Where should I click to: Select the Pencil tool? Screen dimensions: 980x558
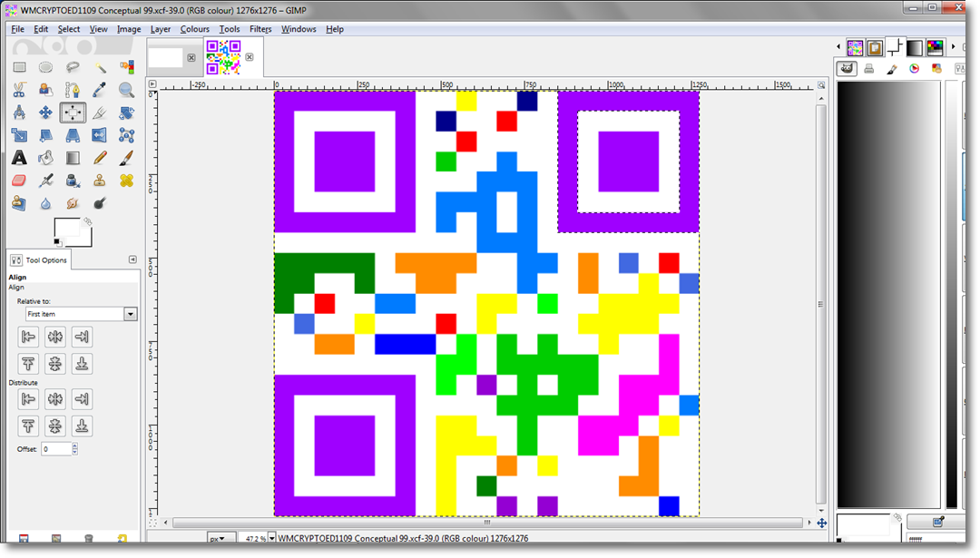[x=100, y=158]
